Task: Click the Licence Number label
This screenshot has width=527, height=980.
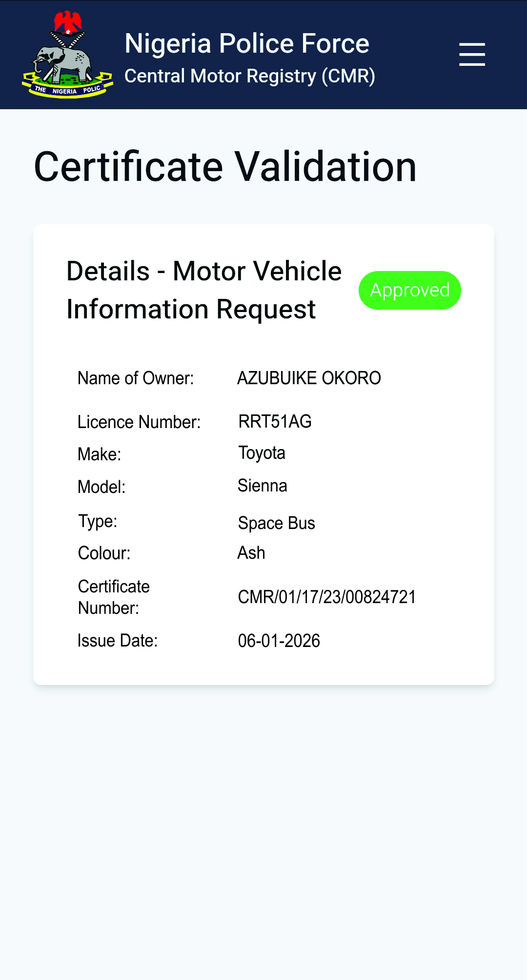Action: click(139, 422)
